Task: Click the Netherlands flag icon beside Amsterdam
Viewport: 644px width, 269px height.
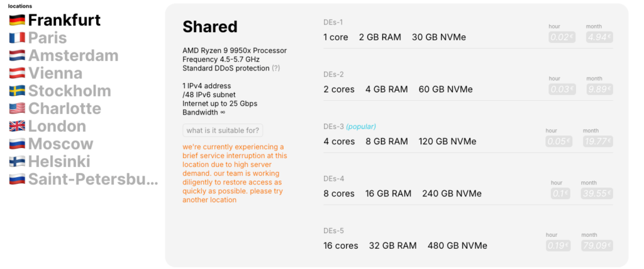Action: click(17, 55)
